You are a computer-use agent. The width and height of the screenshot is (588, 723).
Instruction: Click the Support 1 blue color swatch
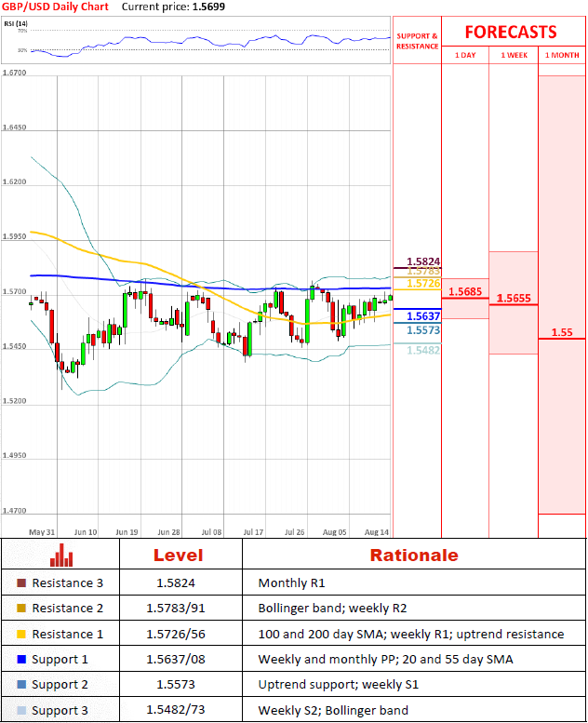tap(21, 660)
